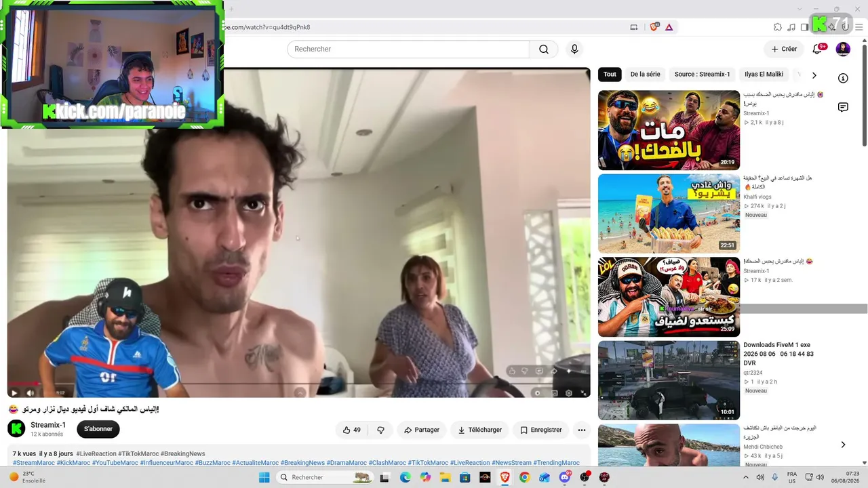The width and height of the screenshot is (868, 488).
Task: Click the install app icon in address bar
Action: pyautogui.click(x=634, y=27)
